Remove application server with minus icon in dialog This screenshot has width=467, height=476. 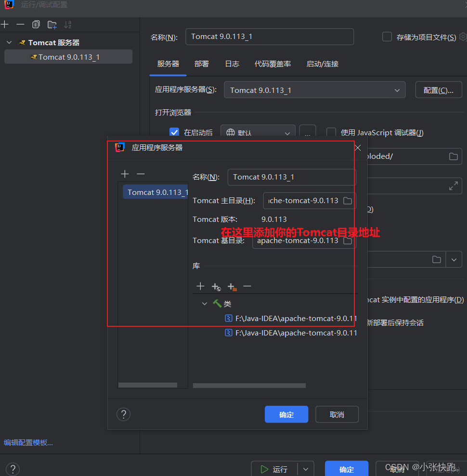(141, 174)
